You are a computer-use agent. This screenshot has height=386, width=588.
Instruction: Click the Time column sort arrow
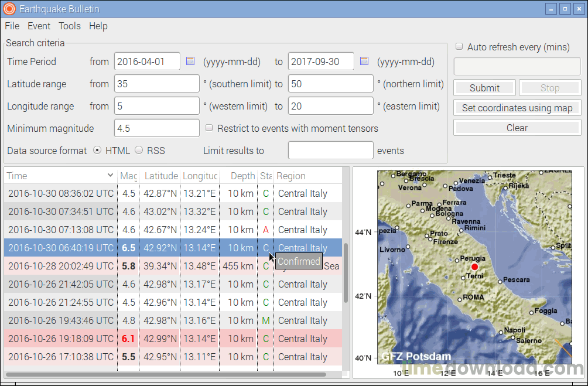click(110, 176)
